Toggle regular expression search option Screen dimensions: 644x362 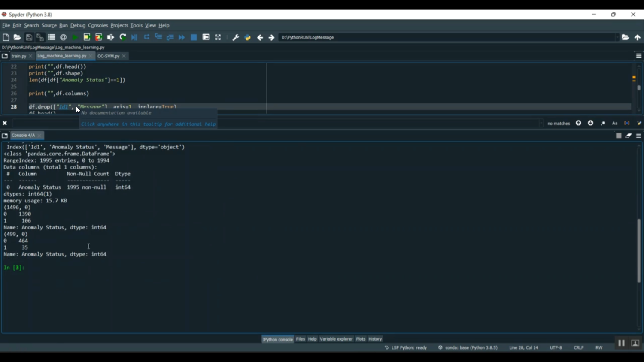click(x=603, y=123)
